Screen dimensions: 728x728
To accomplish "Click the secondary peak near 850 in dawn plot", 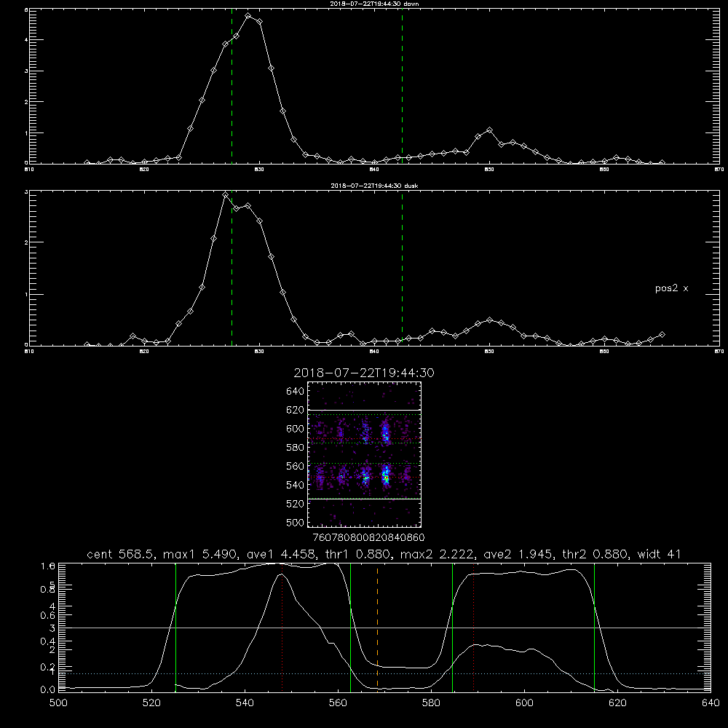I will point(489,130).
